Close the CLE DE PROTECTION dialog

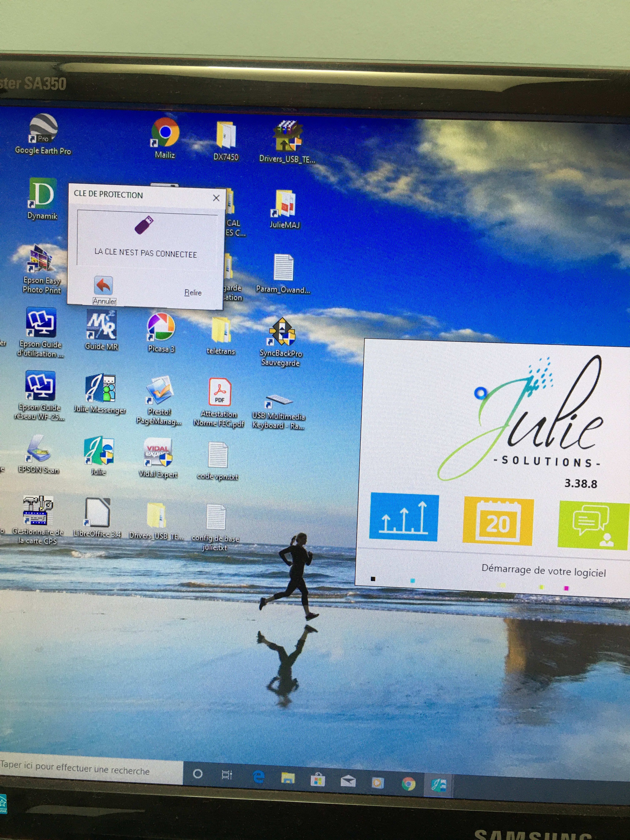(216, 198)
